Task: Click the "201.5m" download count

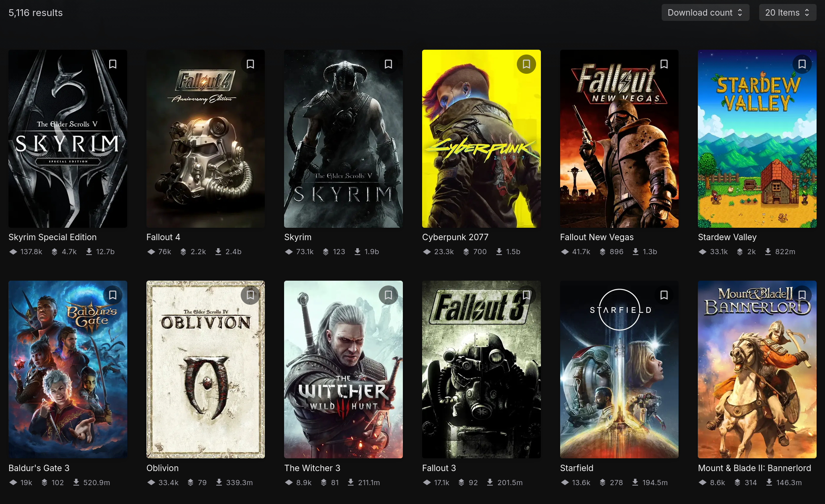Action: point(510,483)
